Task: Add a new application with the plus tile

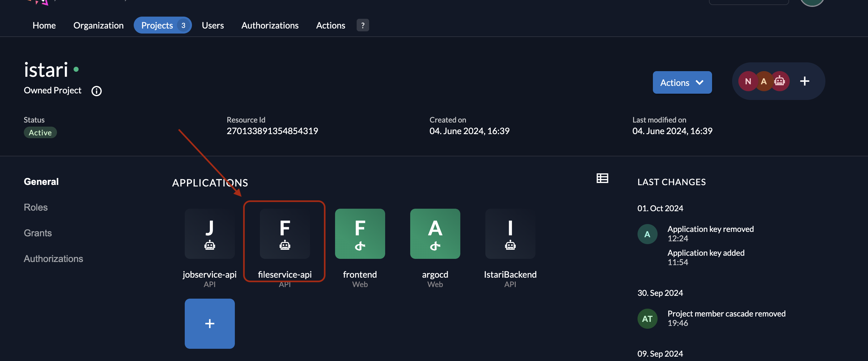Action: 209,324
